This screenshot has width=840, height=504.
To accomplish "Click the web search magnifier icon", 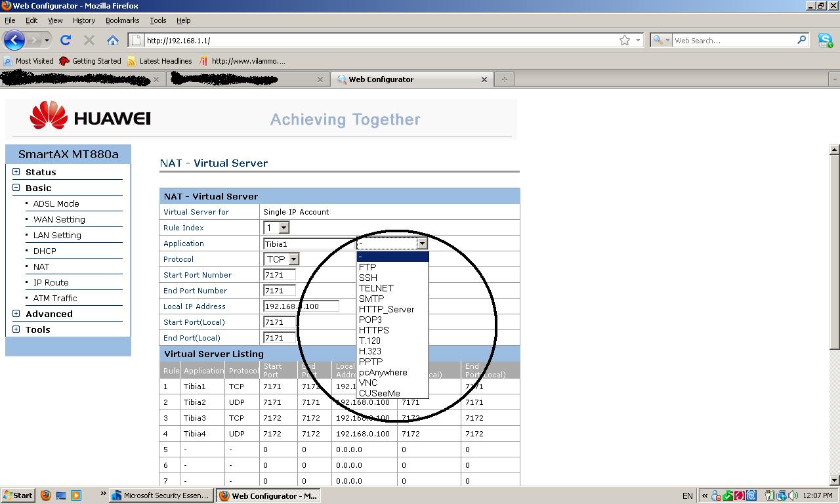I will 801,40.
